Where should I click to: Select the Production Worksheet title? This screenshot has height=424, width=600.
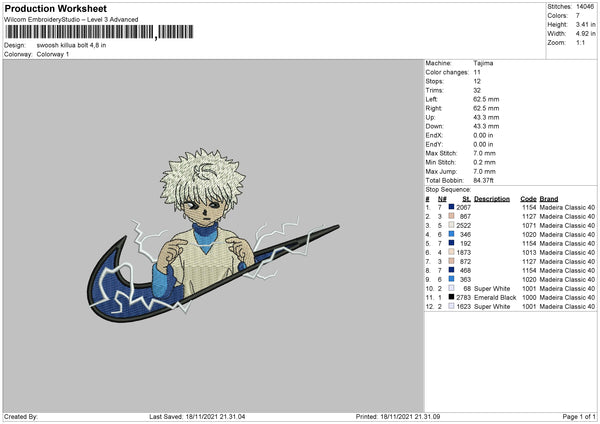pyautogui.click(x=55, y=8)
